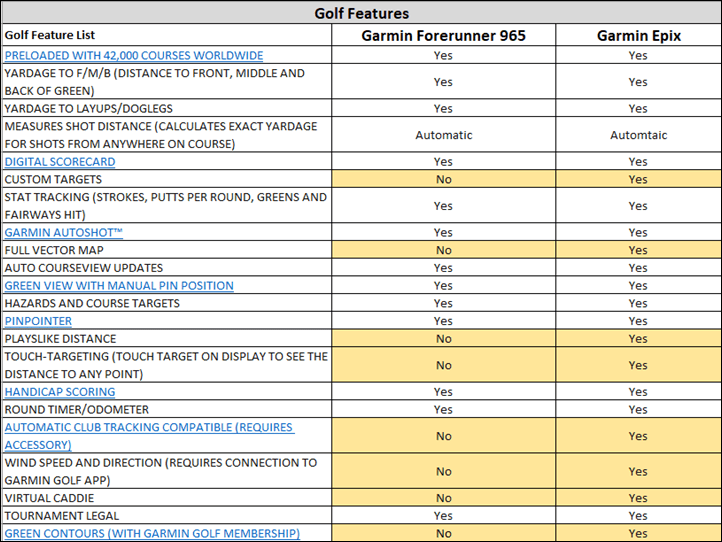Image resolution: width=722 pixels, height=542 pixels.
Task: Open the Preloaded with 42,000 courses worldwide link
Action: [134, 55]
